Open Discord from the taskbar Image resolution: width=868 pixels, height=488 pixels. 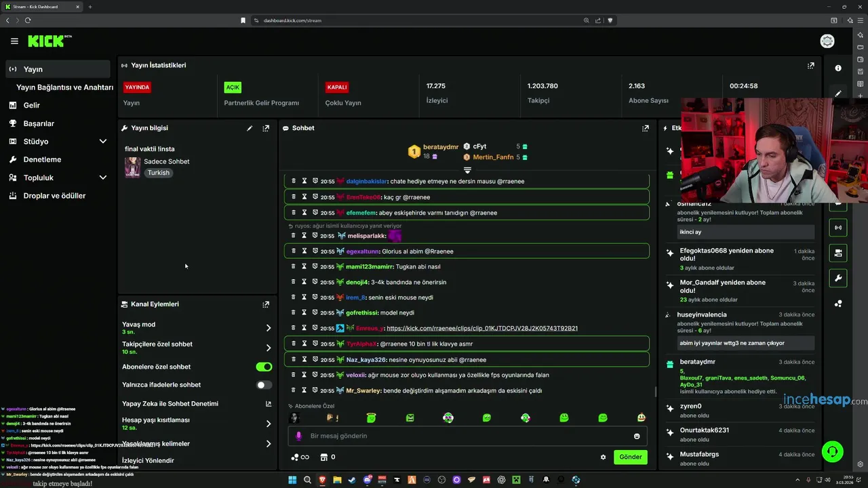(367, 480)
